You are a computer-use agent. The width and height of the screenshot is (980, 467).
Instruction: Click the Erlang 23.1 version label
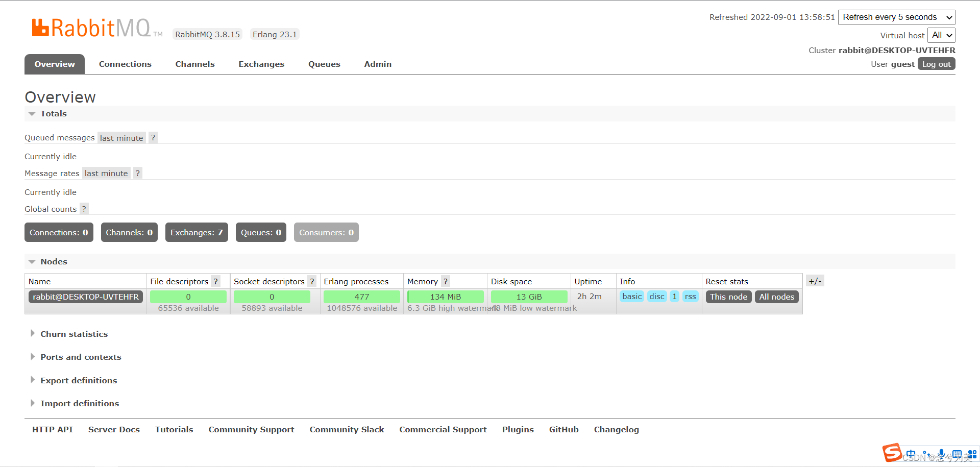tap(275, 35)
